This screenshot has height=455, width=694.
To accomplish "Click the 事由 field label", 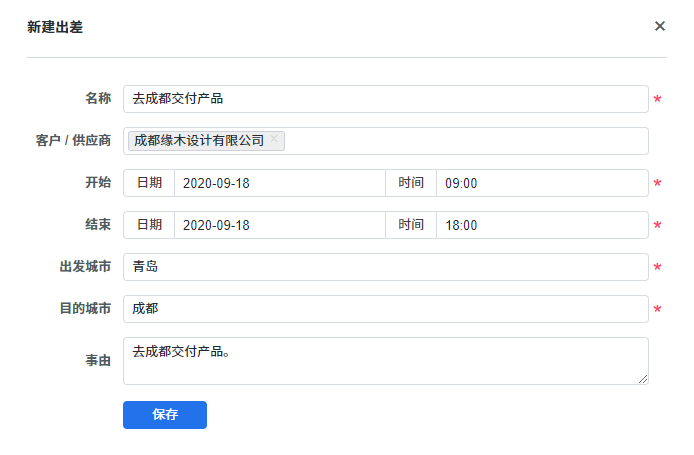I will tap(98, 360).
